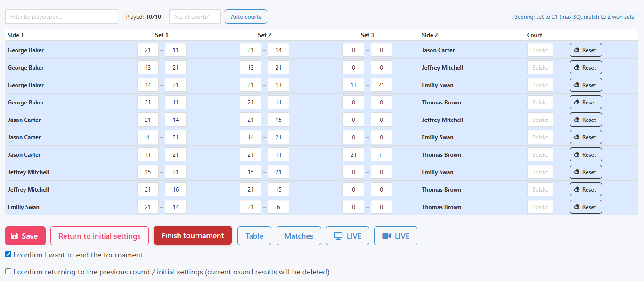Click eraser icon in Jason Carter vs Emilly Swan row
The height and width of the screenshot is (281, 644).
click(577, 137)
